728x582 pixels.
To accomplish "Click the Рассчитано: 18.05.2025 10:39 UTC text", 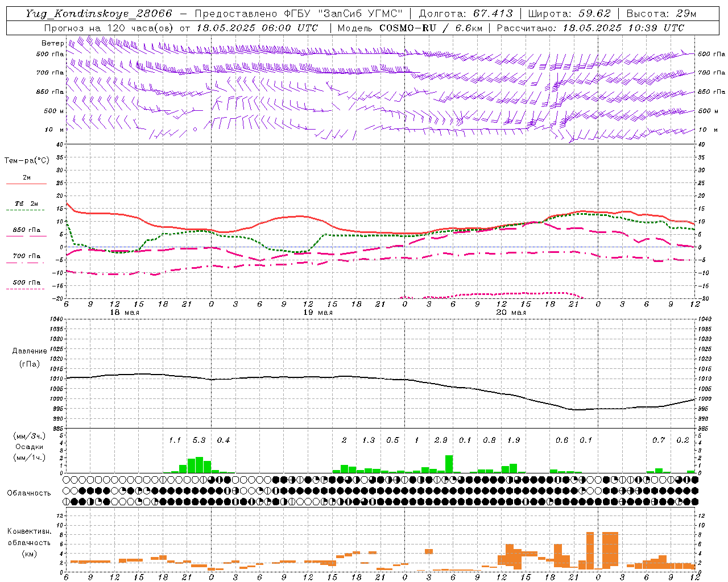I will point(590,28).
